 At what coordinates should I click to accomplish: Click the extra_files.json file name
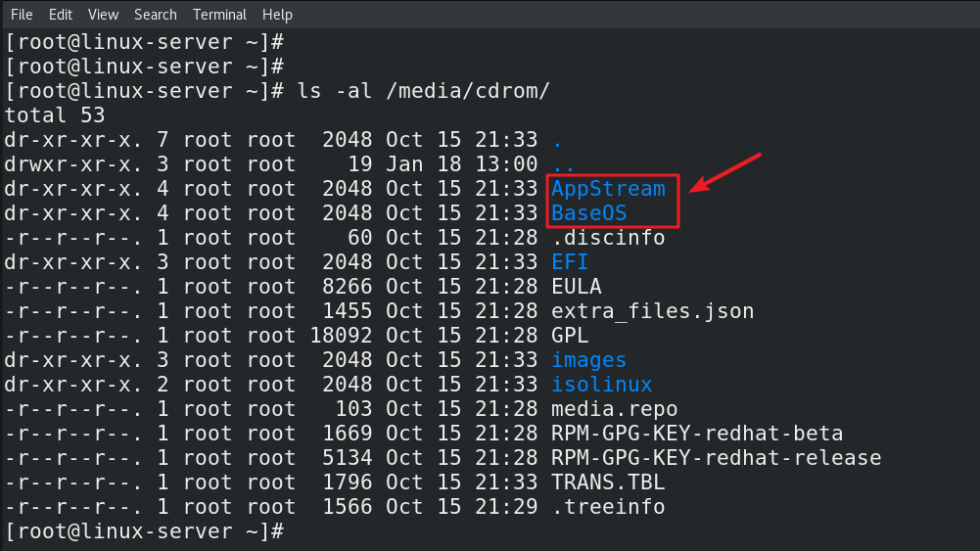coord(652,311)
